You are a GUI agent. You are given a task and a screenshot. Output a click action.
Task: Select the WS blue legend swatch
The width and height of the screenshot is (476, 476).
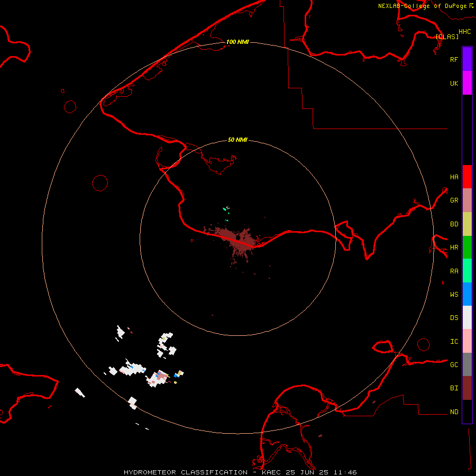pos(467,294)
